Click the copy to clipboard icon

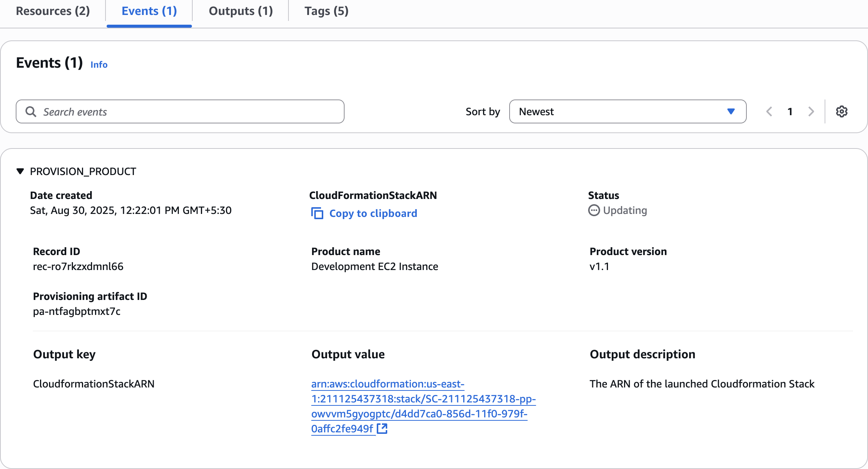[x=317, y=213]
